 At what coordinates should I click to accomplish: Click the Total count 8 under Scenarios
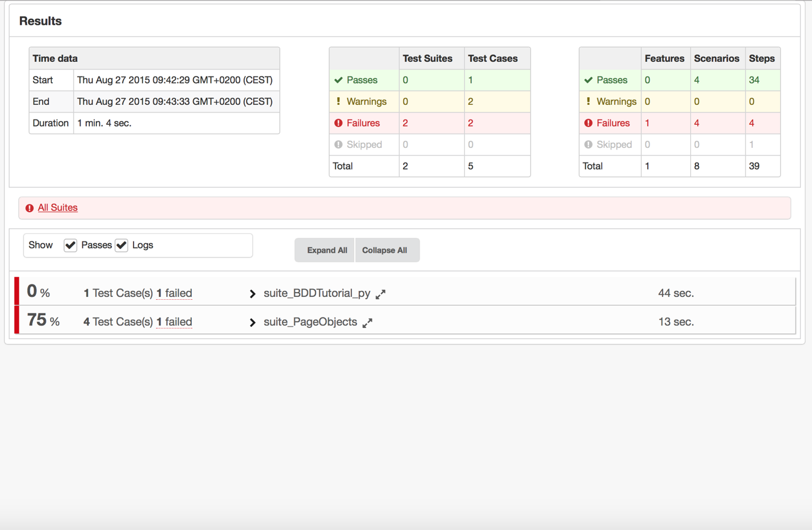pyautogui.click(x=697, y=166)
